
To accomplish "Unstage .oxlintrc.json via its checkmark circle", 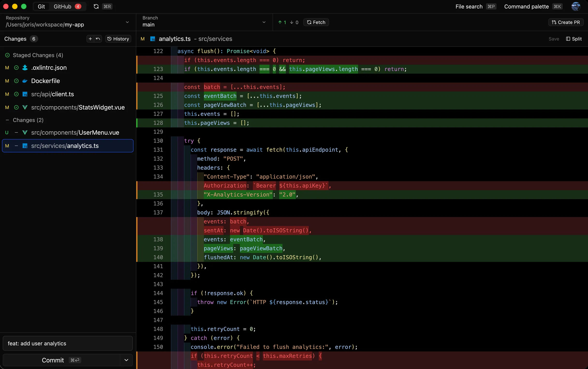I will point(16,68).
